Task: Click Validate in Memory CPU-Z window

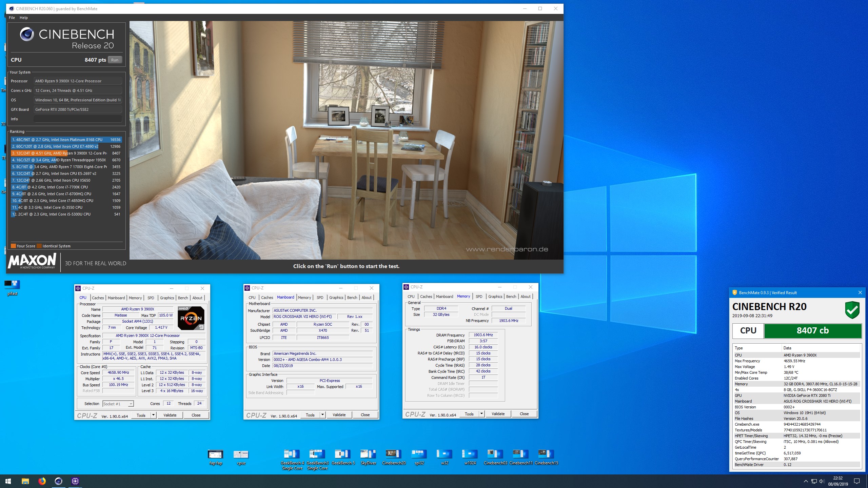Action: tap(498, 414)
